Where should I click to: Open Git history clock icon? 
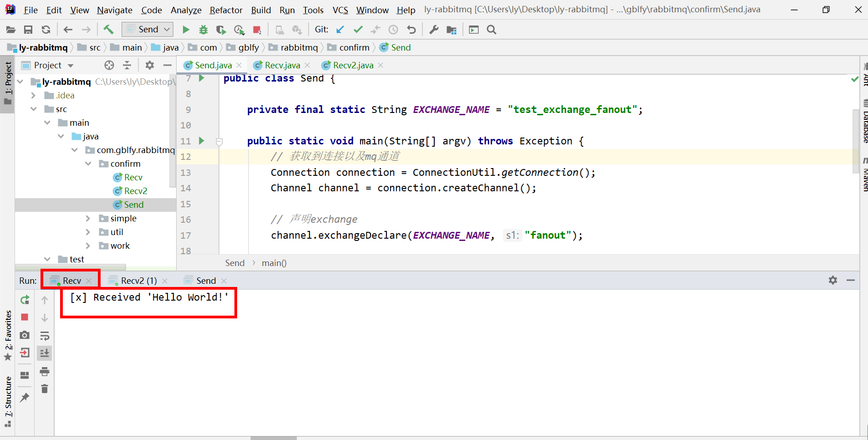[x=393, y=30]
